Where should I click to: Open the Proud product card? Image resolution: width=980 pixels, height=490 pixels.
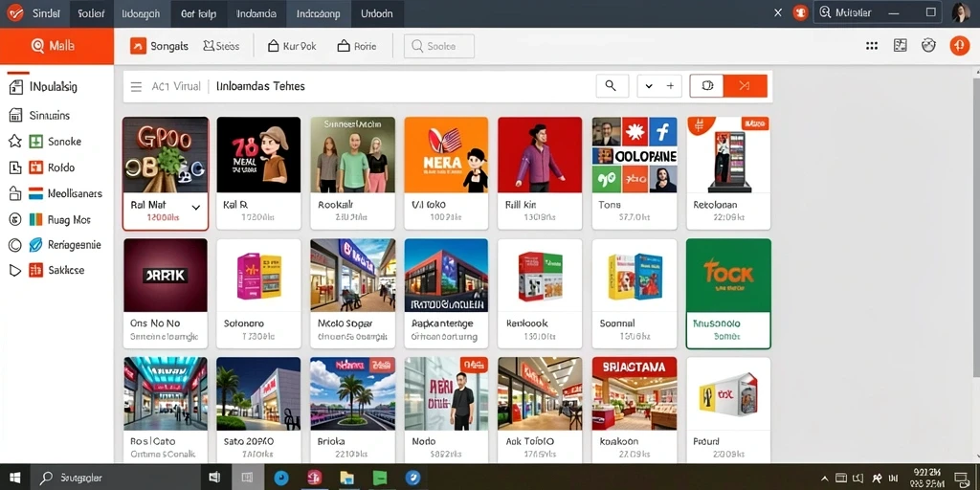(x=728, y=410)
